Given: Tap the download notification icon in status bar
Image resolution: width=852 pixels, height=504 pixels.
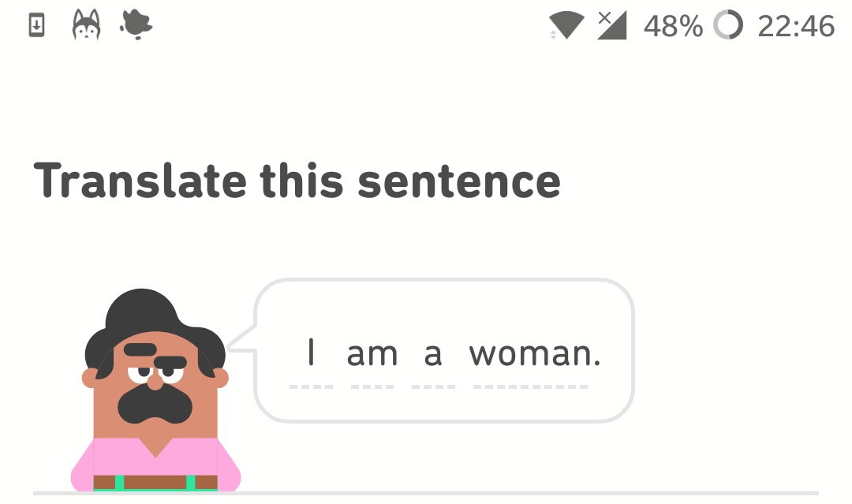Looking at the screenshot, I should tap(36, 26).
